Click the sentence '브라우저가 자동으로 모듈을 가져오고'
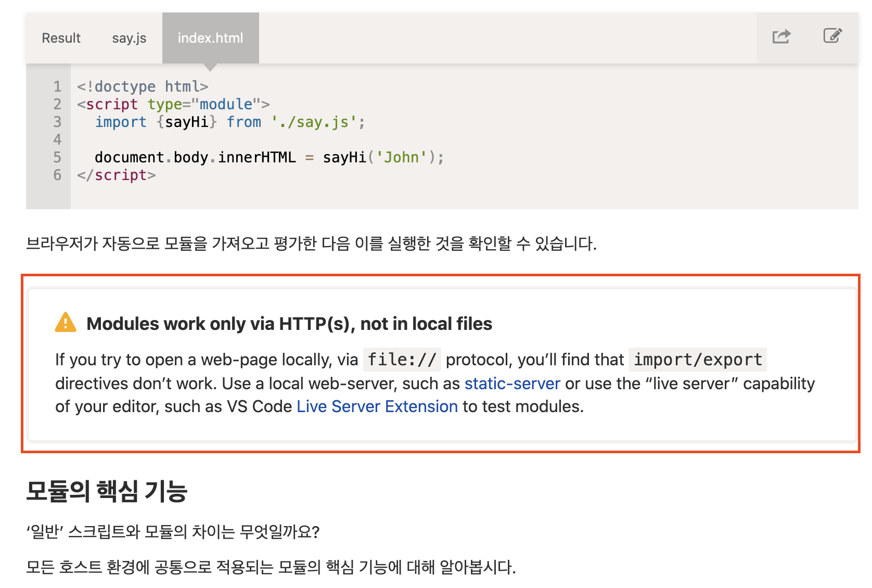Viewport: 872px width, 588px height. click(x=311, y=243)
